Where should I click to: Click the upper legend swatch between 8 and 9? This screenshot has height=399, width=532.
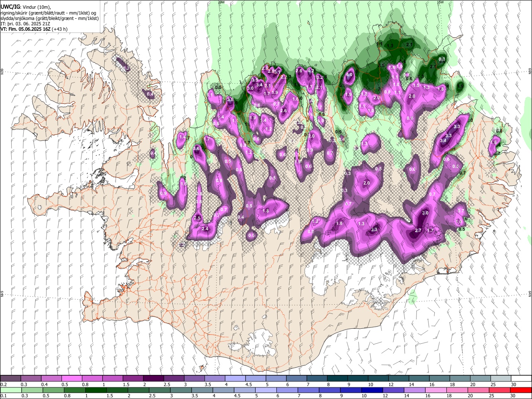pyautogui.click(x=337, y=379)
